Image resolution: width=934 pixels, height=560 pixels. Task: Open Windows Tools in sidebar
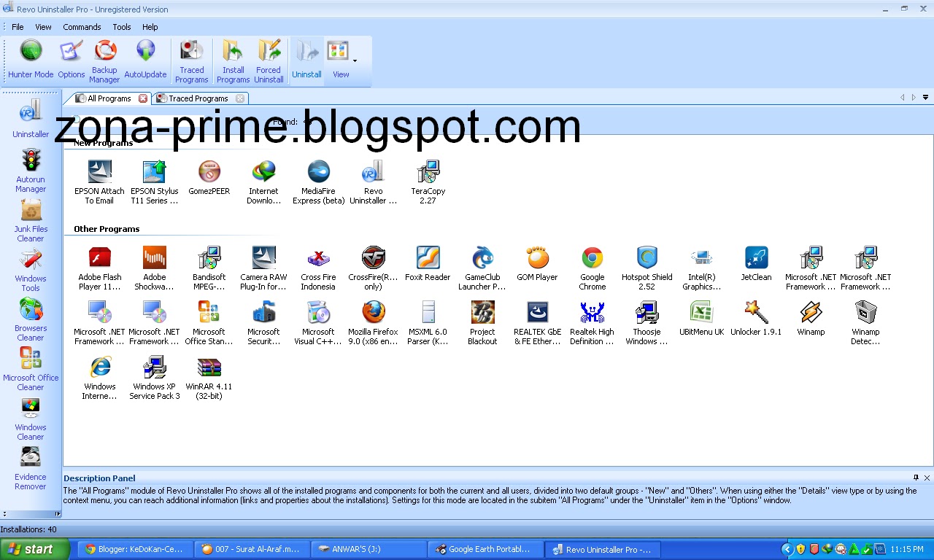pyautogui.click(x=31, y=269)
